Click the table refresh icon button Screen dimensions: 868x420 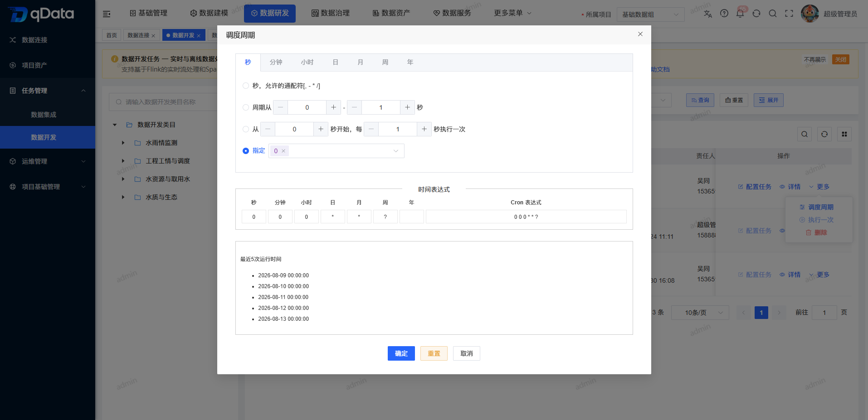click(824, 134)
